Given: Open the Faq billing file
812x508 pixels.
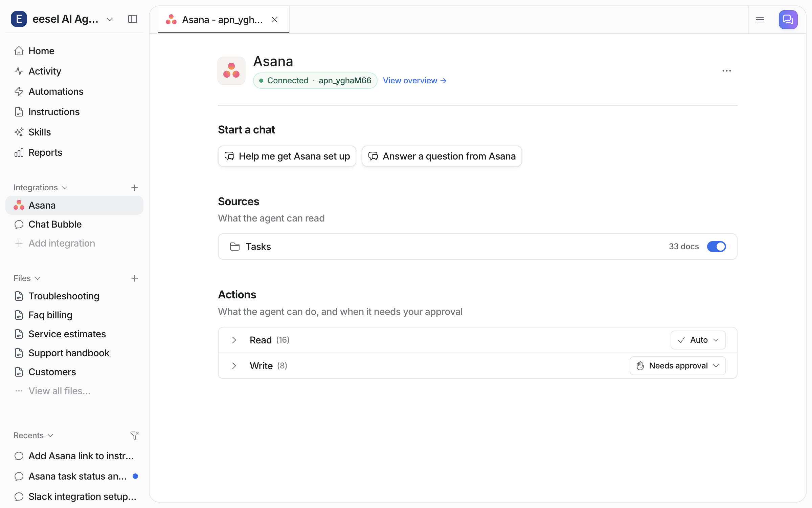Looking at the screenshot, I should [74, 315].
